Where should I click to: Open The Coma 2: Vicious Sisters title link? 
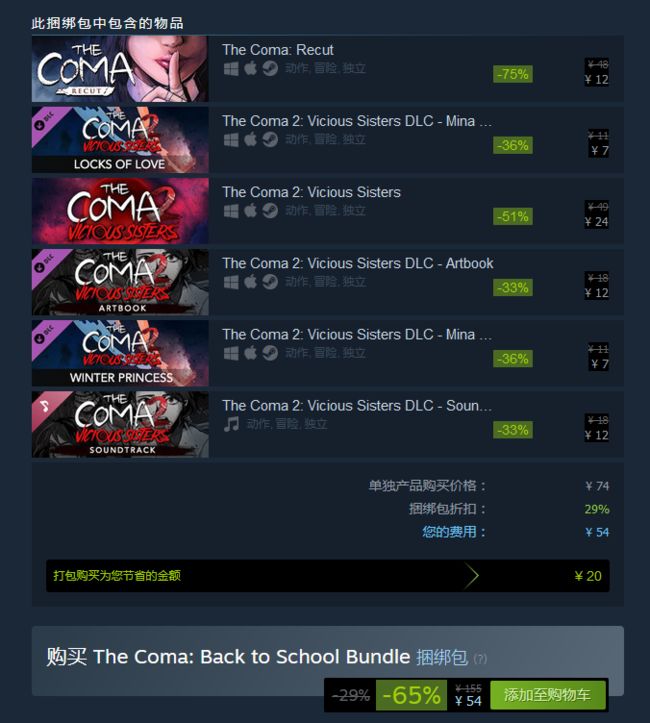[312, 192]
